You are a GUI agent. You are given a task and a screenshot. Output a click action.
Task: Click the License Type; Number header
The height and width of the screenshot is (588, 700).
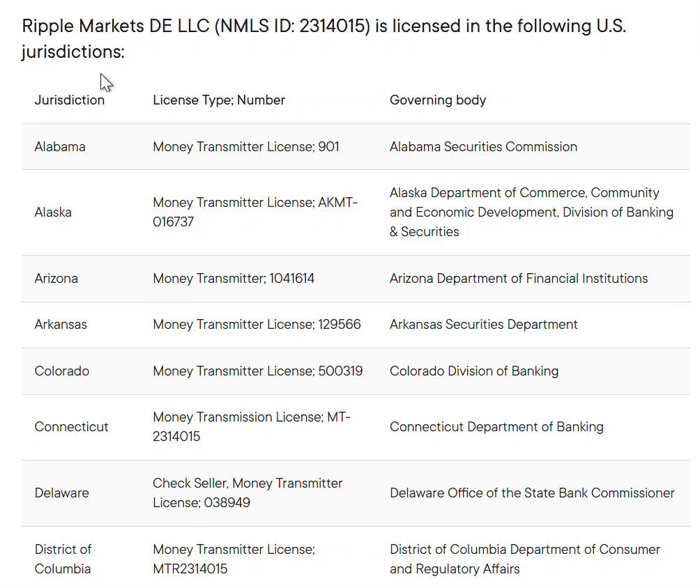[x=219, y=100]
